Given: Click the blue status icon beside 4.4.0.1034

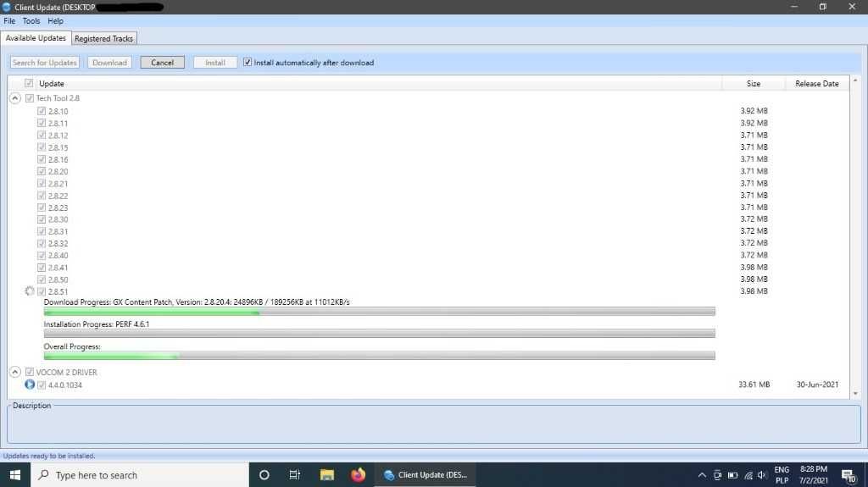Looking at the screenshot, I should coord(30,384).
